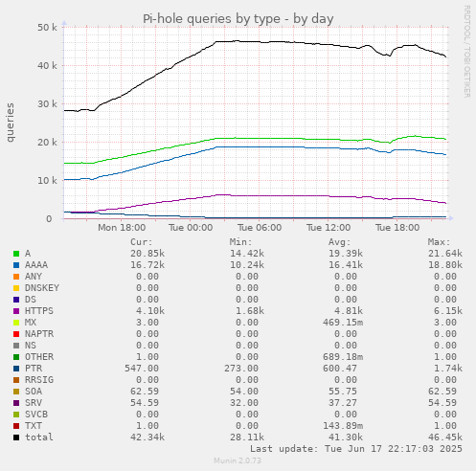Click the green A legend color swatch
Viewport: 476px width, 471px height.
[x=16, y=254]
